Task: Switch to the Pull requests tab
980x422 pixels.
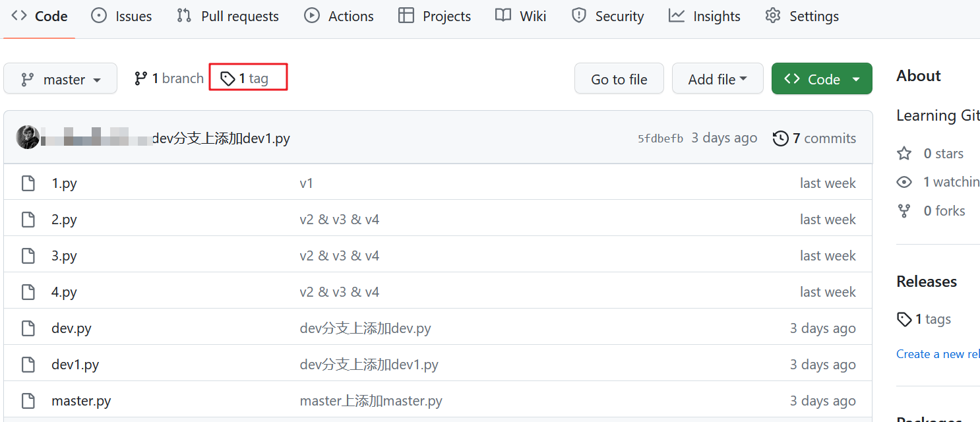Action: pyautogui.click(x=228, y=16)
